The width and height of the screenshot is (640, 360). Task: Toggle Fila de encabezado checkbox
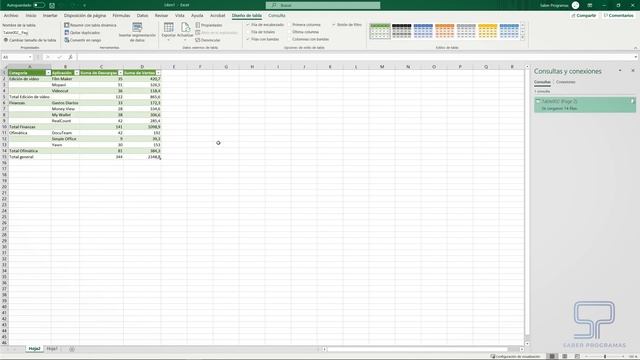(x=248, y=24)
